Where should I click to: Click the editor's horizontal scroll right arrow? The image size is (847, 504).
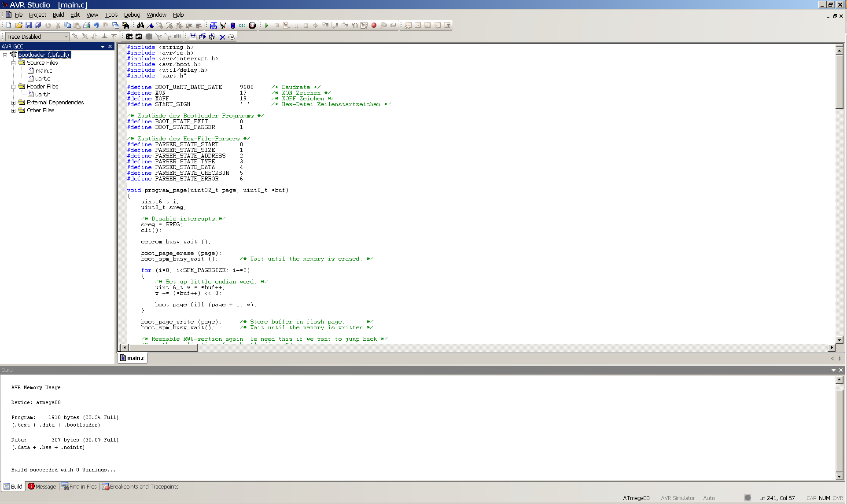[832, 347]
